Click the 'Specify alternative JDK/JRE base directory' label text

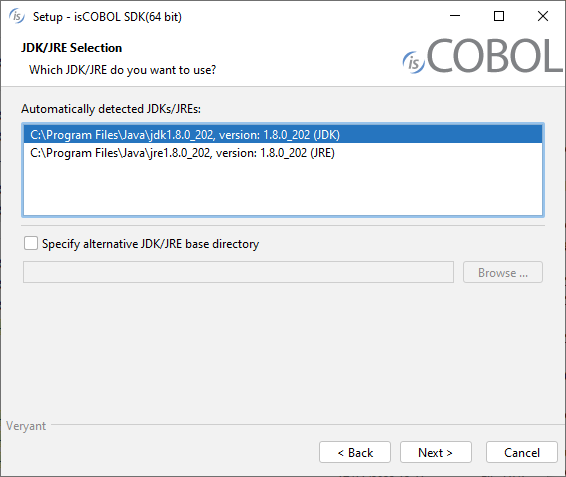point(151,244)
